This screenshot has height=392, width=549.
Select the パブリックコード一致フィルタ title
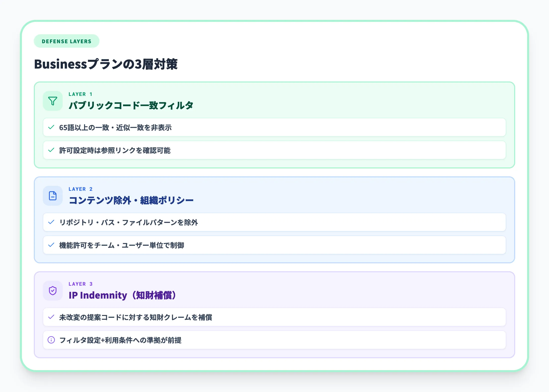coord(131,105)
